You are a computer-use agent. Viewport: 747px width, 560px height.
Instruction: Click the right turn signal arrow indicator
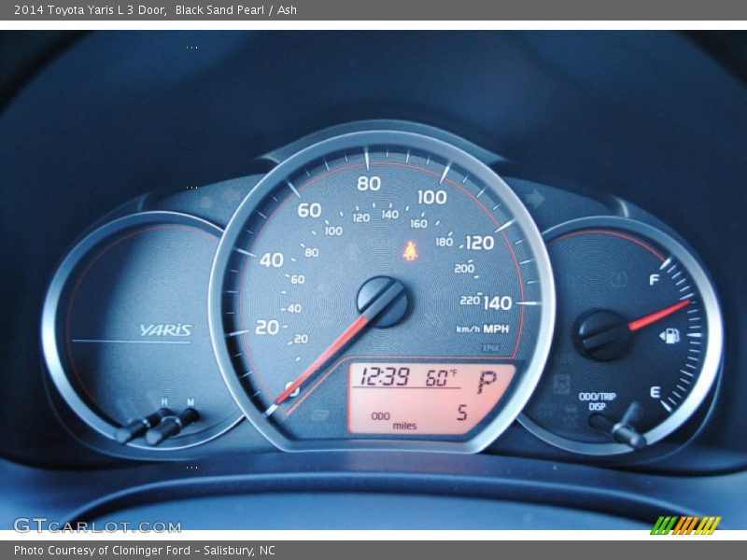535,198
